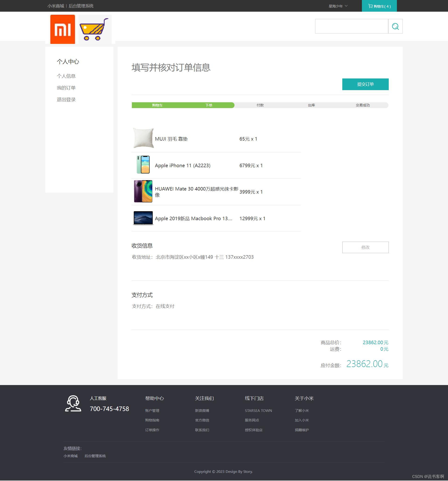The height and width of the screenshot is (481, 448).
Task: Click the 运费 0元 value
Action: tap(384, 349)
